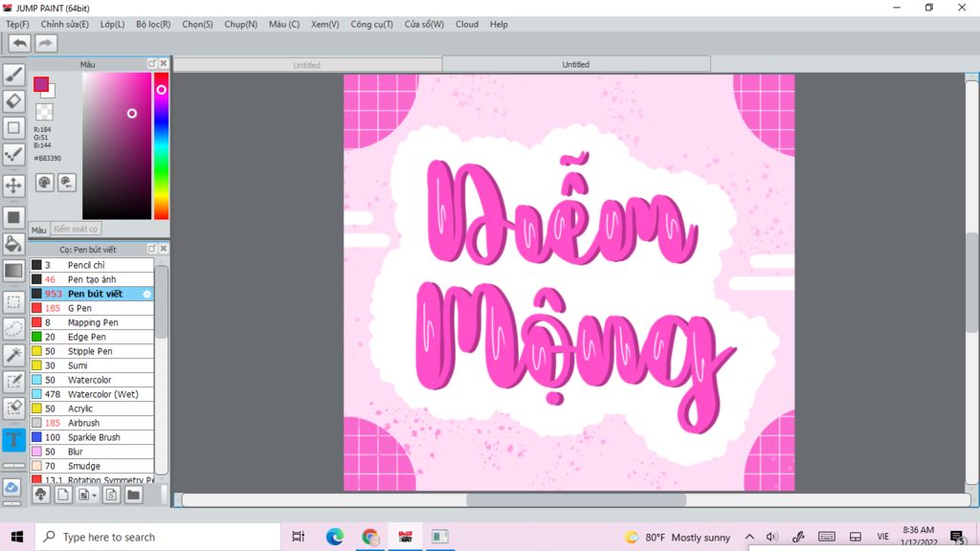Screen dimensions: 980x551
Task: Click the Undo arrow button
Action: point(20,43)
